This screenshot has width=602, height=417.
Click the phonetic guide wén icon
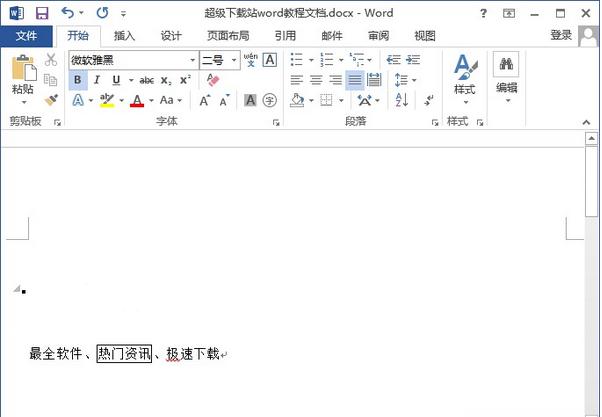(x=251, y=60)
